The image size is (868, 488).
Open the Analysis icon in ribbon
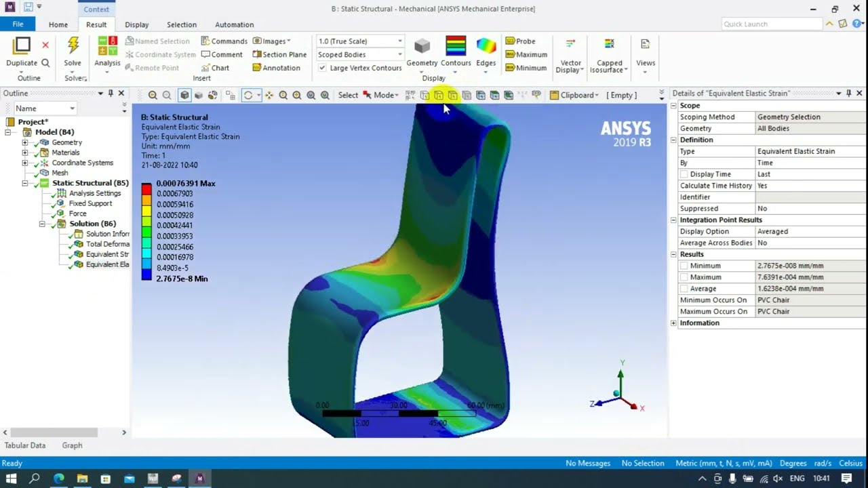click(x=107, y=45)
